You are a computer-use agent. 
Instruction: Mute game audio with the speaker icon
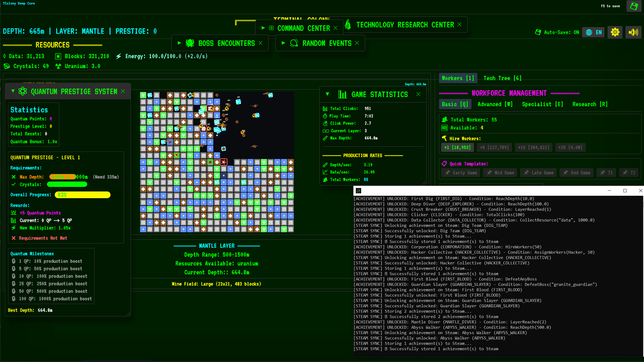point(633,32)
